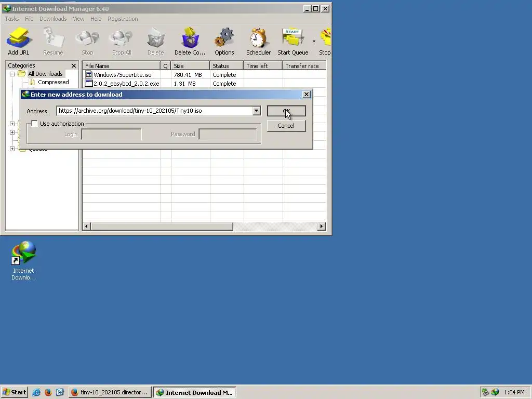Switch to tiny-10_202105 directory taskbar window
Viewport: 532px width, 399px height.
(110, 392)
